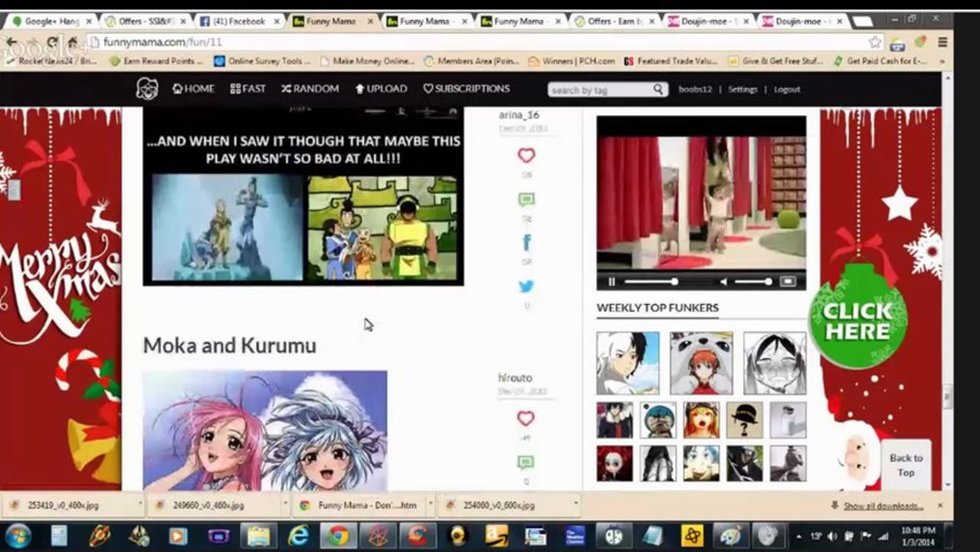Click the Chrome taskbar icon
The height and width of the screenshot is (552, 980).
338,535
